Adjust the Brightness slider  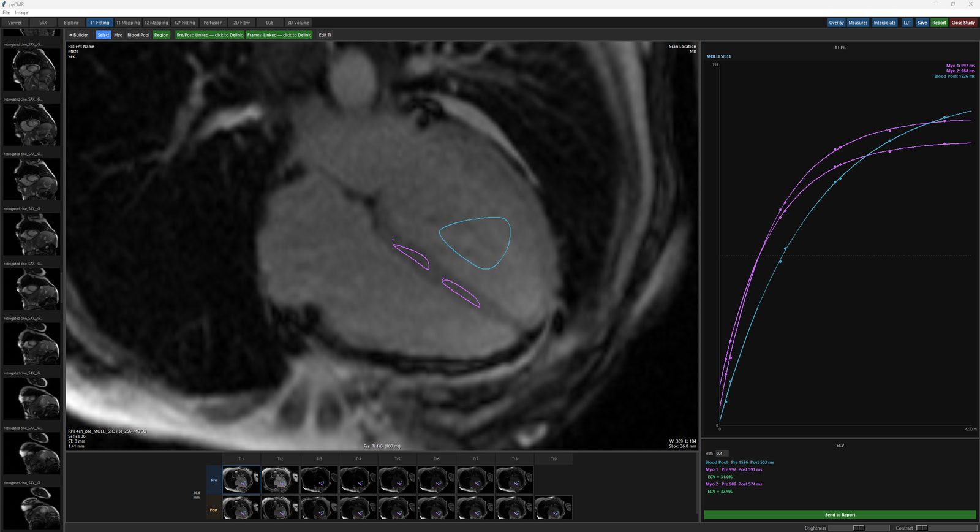tap(859, 528)
